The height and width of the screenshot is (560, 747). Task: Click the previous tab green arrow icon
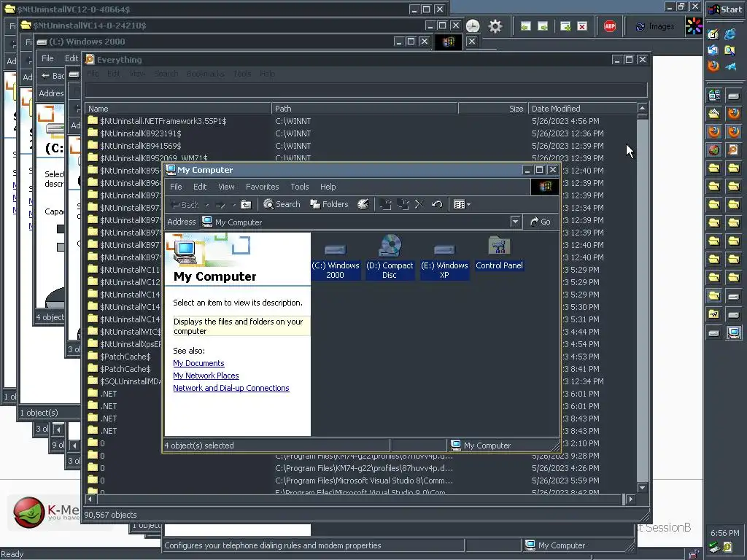(x=525, y=27)
